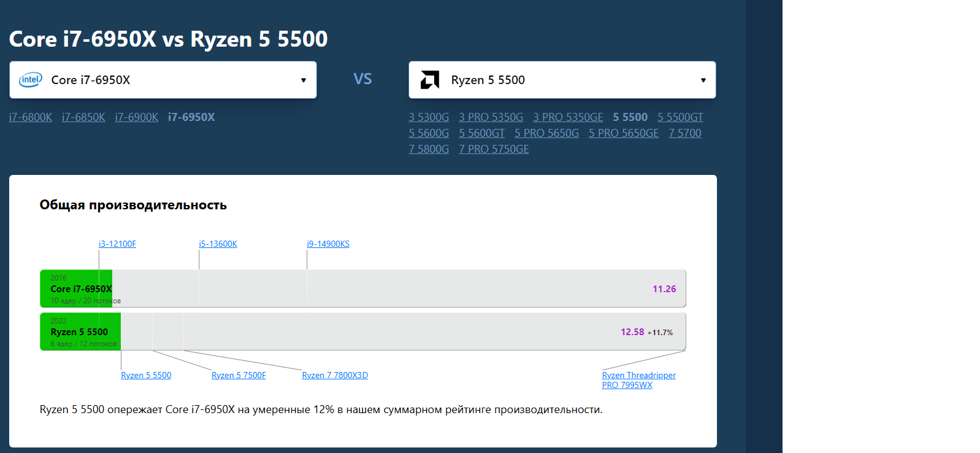Go to the 3 PRO 5350GE link

[568, 117]
